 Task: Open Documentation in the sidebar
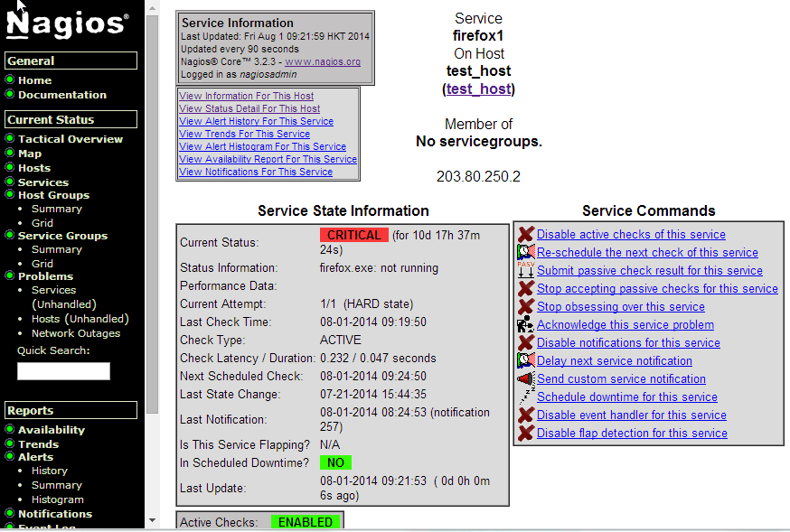(x=62, y=95)
